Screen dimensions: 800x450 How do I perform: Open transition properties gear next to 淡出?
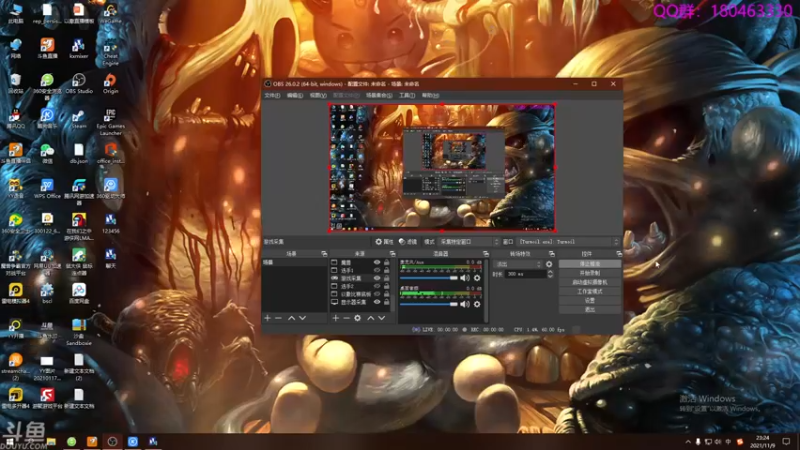coord(549,264)
